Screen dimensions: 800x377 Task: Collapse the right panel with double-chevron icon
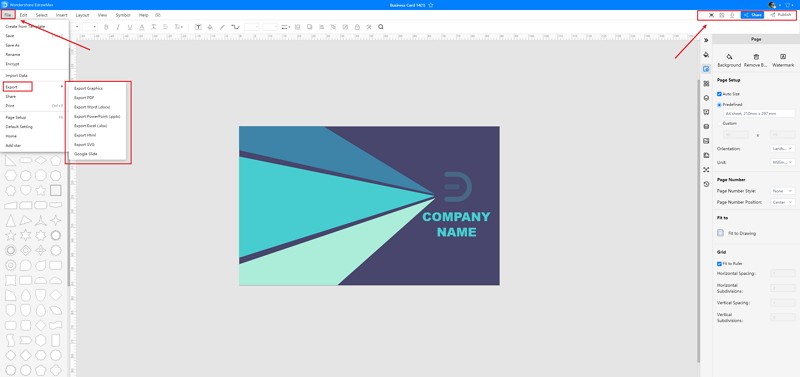[x=706, y=40]
